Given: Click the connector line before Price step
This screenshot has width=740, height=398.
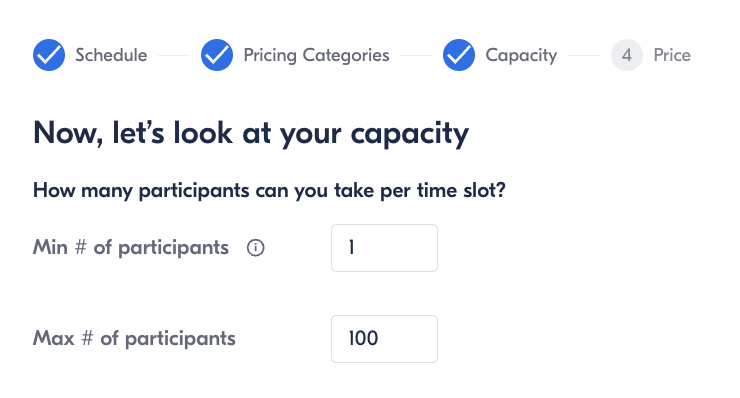Looking at the screenshot, I should (x=584, y=55).
